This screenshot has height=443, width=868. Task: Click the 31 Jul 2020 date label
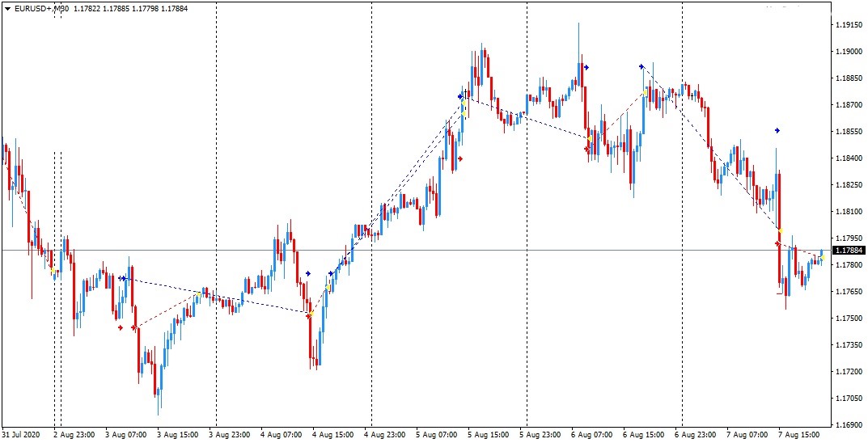pos(20,435)
